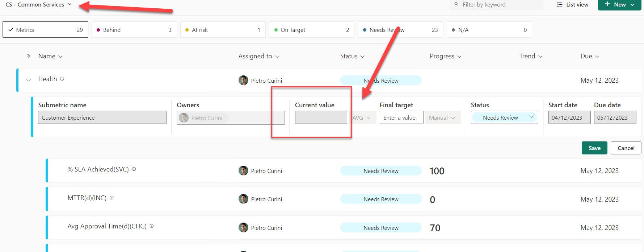
Task: Click the info icon next to Health
Action: [x=62, y=79]
